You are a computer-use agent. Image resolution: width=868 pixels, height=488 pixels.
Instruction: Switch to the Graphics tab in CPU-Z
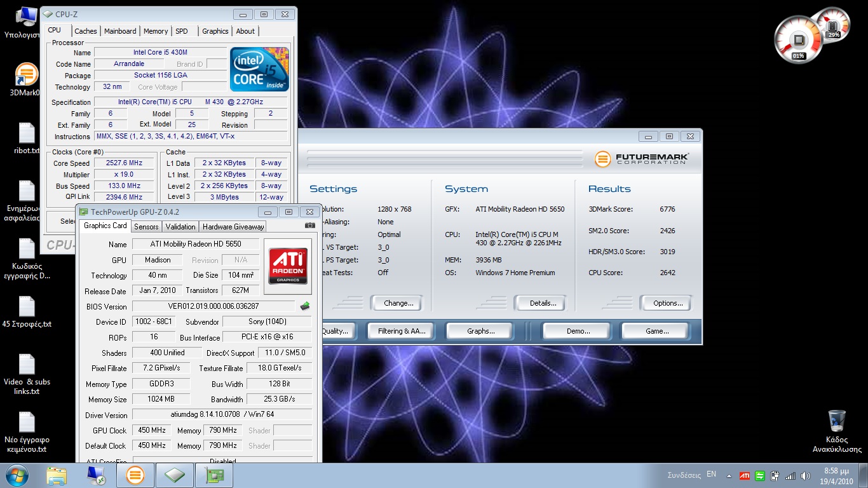click(x=215, y=31)
